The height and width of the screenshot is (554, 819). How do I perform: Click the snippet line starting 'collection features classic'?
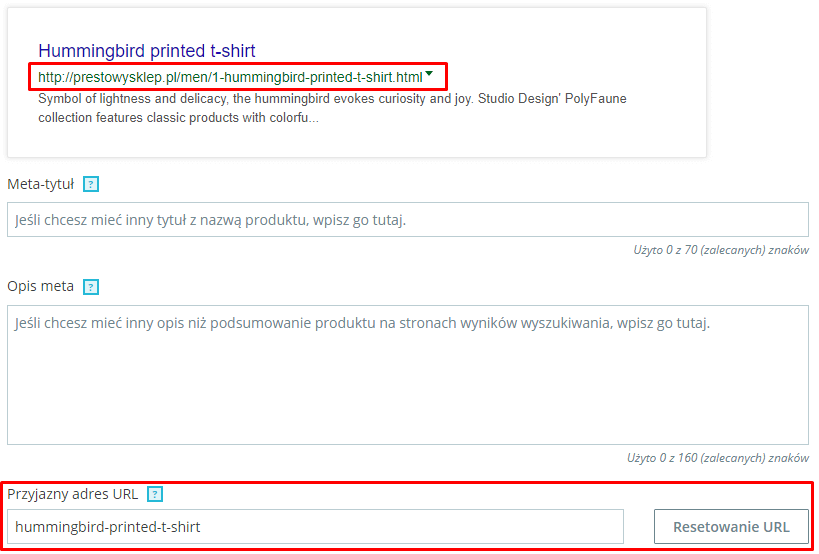point(178,117)
